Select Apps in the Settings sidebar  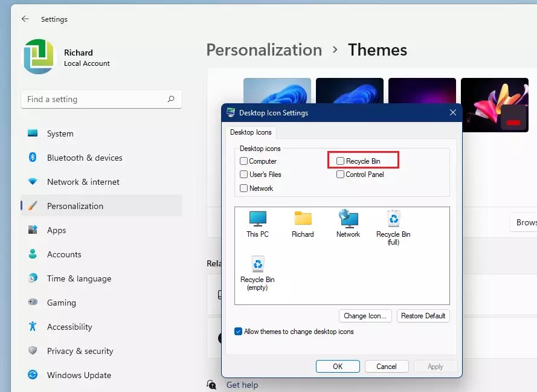(x=56, y=230)
